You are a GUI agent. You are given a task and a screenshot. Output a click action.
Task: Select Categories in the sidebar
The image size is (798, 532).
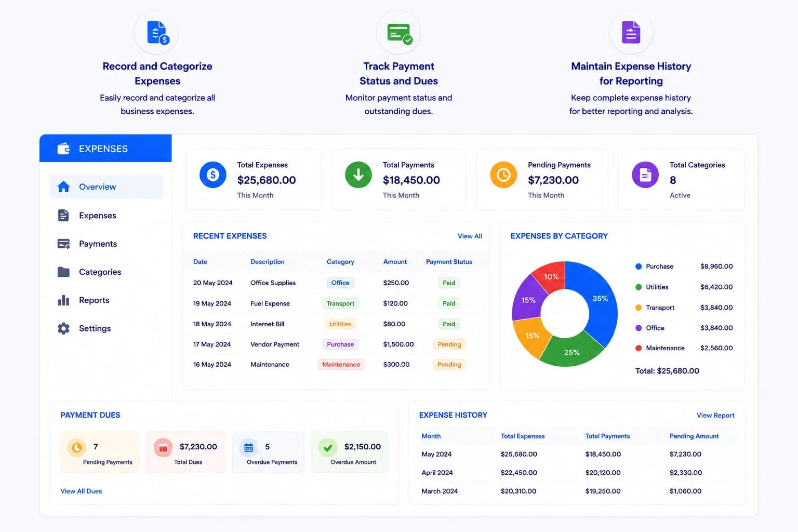107,272
